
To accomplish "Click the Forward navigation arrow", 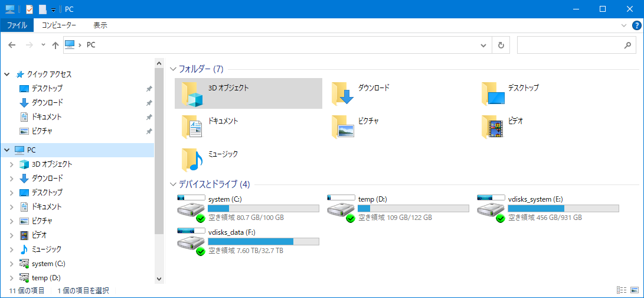I will pyautogui.click(x=29, y=46).
